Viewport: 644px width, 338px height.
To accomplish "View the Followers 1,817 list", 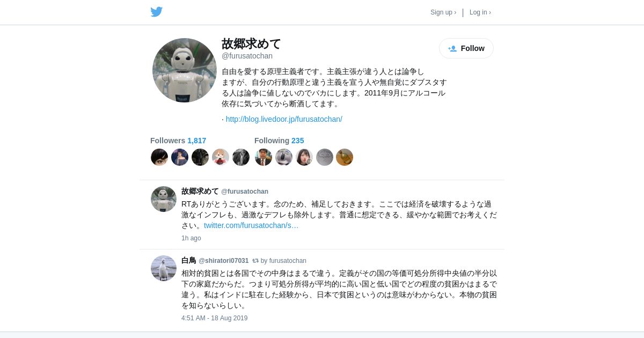I will coord(178,141).
